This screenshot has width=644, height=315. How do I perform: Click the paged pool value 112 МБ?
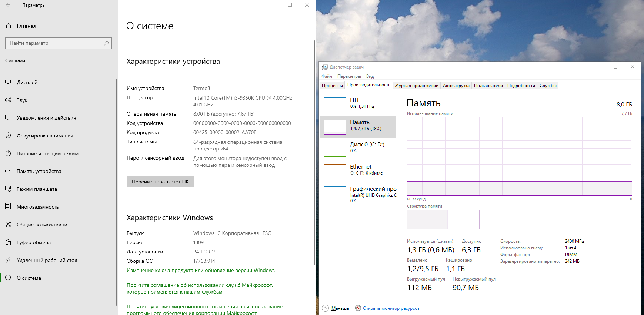419,288
